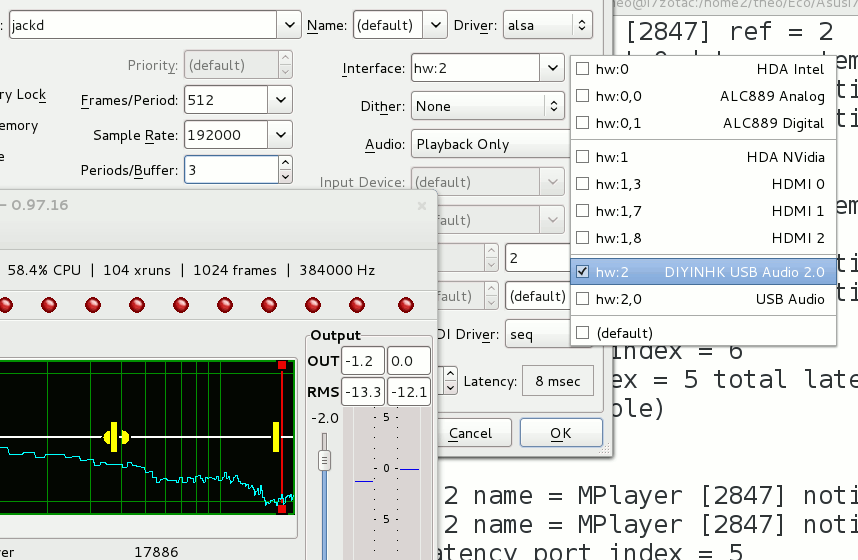Check the hw:0 HDA Intel option
The height and width of the screenshot is (560, 858).
click(x=583, y=70)
